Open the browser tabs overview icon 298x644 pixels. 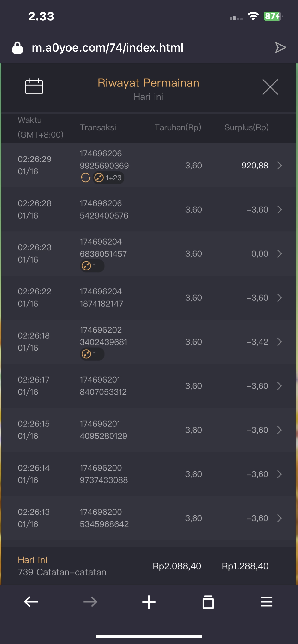point(208,602)
